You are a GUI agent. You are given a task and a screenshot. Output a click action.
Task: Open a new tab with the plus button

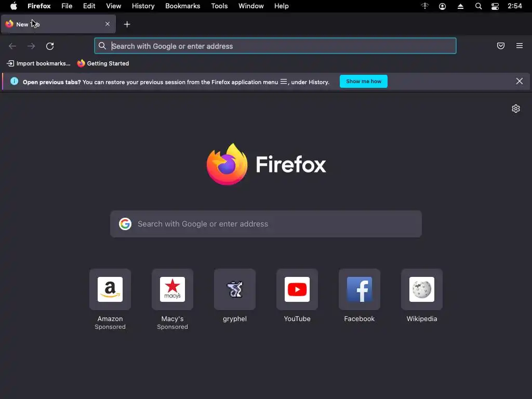[x=127, y=24]
